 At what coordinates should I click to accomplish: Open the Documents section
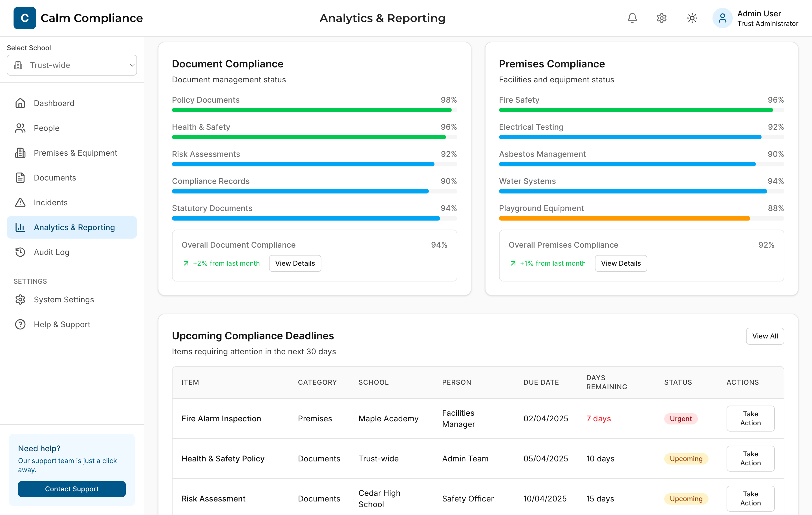72,178
